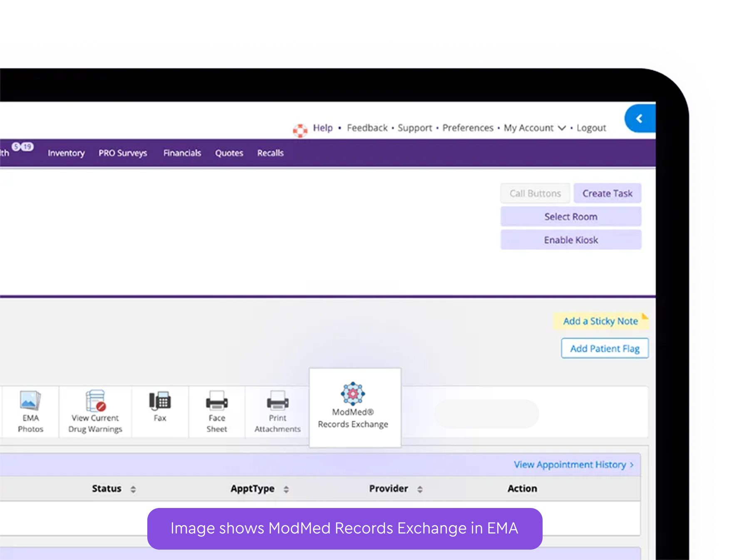Open Preferences
Viewport: 749px width, 560px height.
point(468,128)
